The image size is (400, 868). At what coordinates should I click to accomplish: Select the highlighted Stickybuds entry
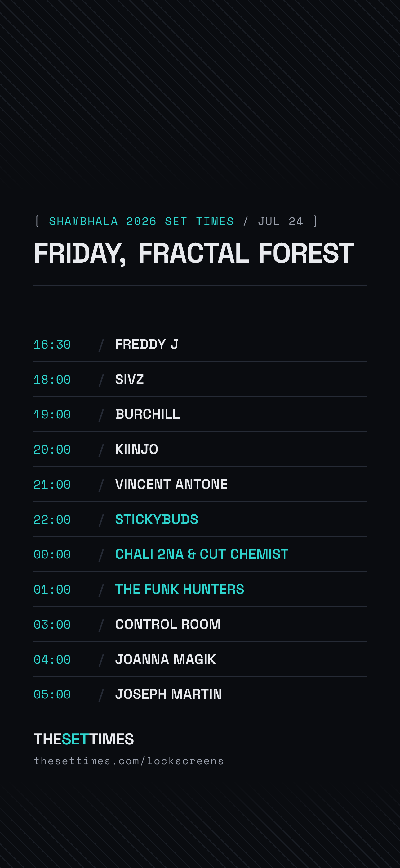click(x=200, y=519)
